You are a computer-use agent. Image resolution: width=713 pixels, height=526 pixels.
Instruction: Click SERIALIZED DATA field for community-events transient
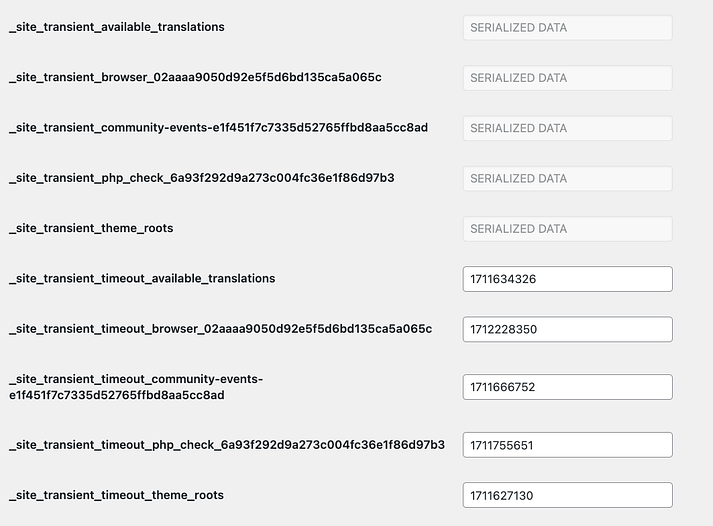567,128
